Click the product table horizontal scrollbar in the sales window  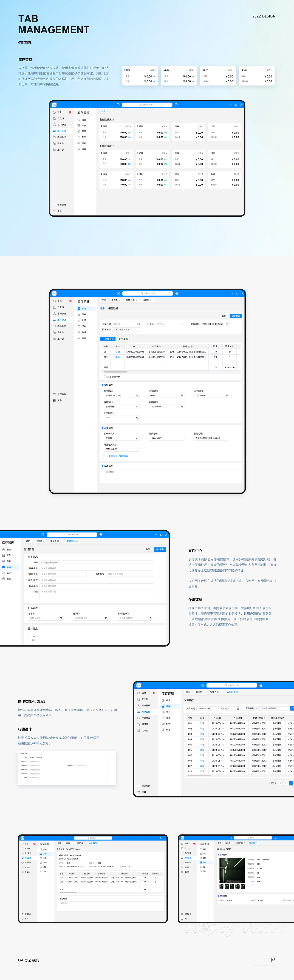tap(115, 372)
